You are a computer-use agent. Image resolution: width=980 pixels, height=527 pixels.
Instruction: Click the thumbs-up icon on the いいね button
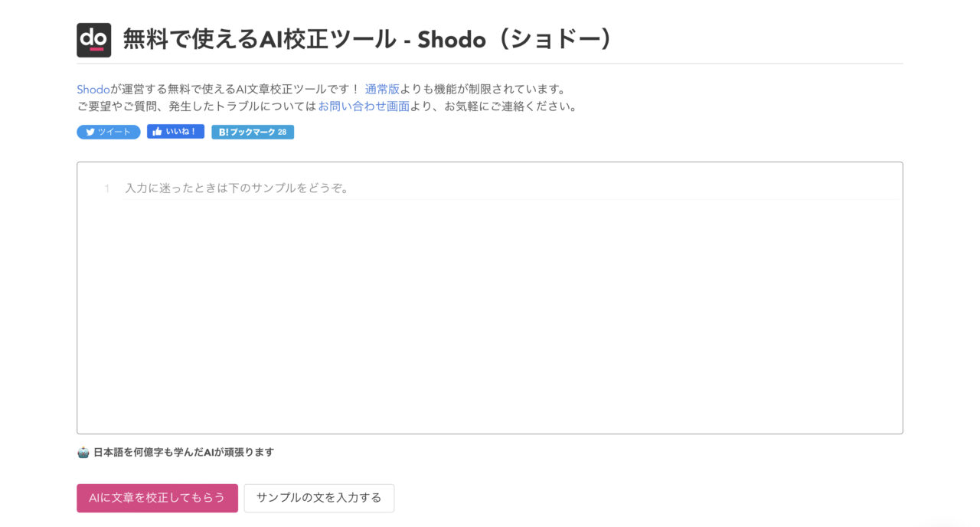[x=156, y=132]
